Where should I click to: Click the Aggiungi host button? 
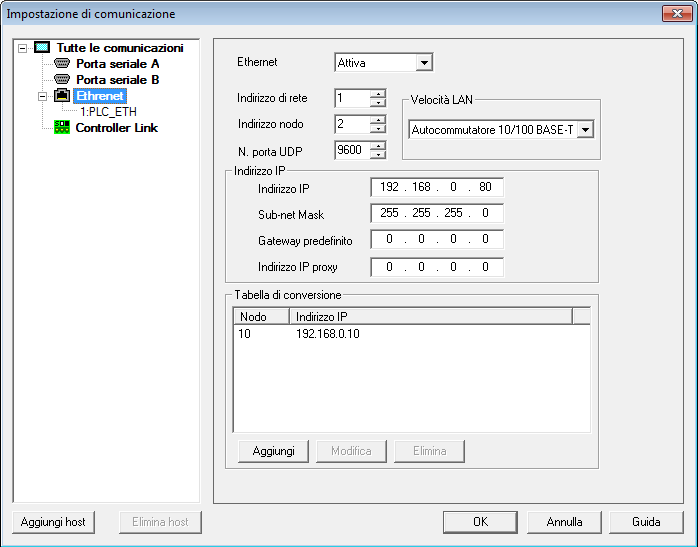(x=53, y=522)
